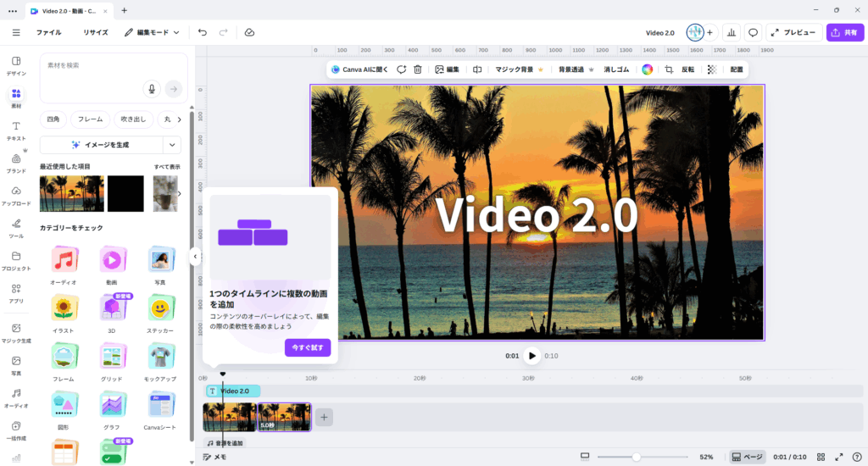Screen dimensions: 868x466
Task: Open the transparency checkerboard icon
Action: (x=712, y=69)
